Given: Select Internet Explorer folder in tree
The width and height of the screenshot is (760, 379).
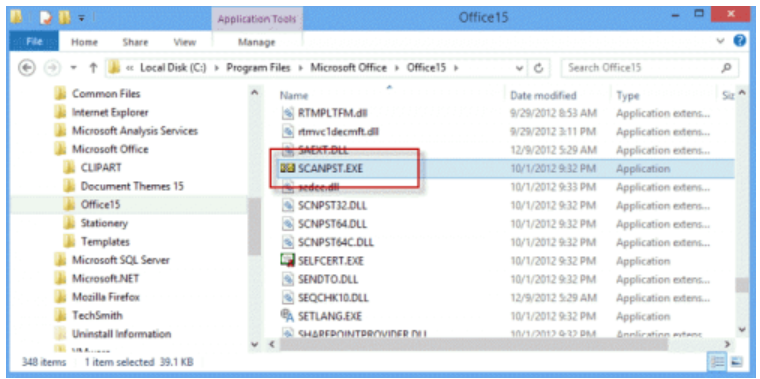Looking at the screenshot, I should tap(110, 112).
